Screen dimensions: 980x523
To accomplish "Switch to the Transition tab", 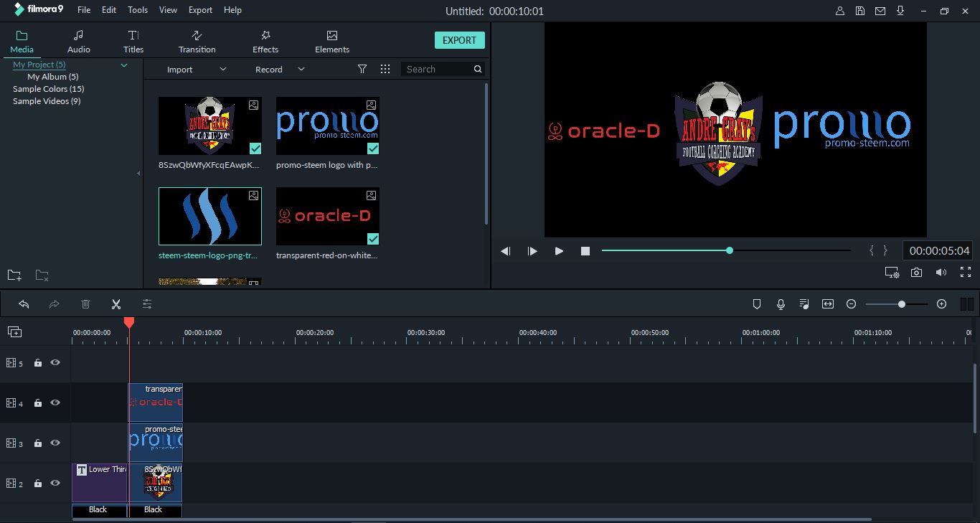I will point(197,42).
